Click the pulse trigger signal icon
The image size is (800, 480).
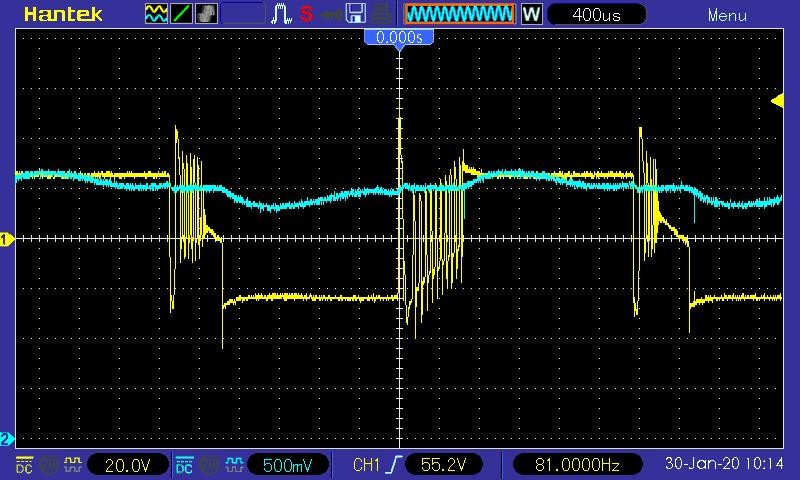point(281,14)
